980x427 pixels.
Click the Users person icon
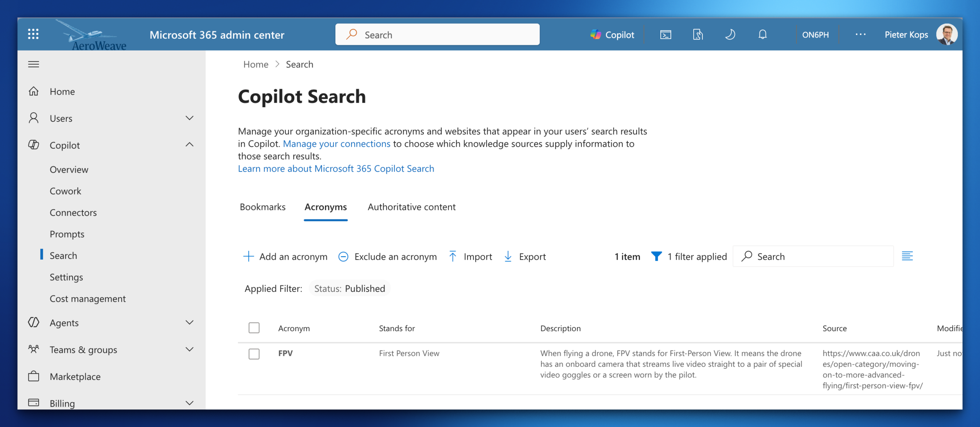point(34,118)
